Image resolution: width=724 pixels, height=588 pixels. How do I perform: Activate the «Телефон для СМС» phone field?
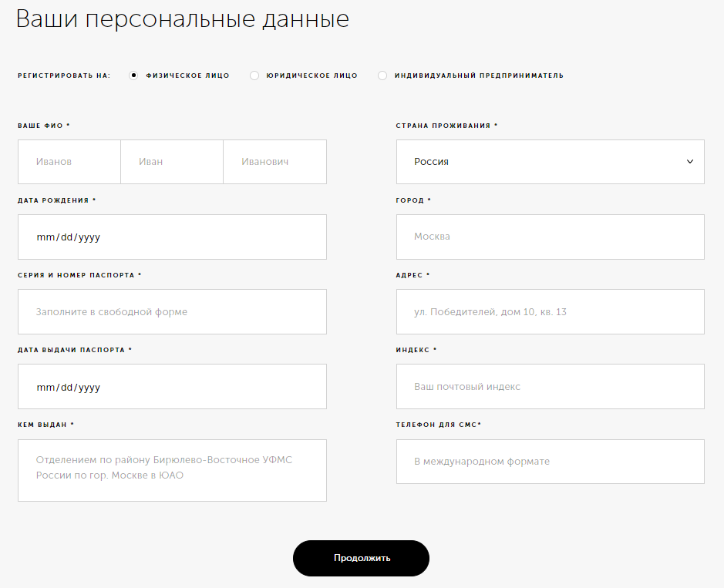pos(550,461)
